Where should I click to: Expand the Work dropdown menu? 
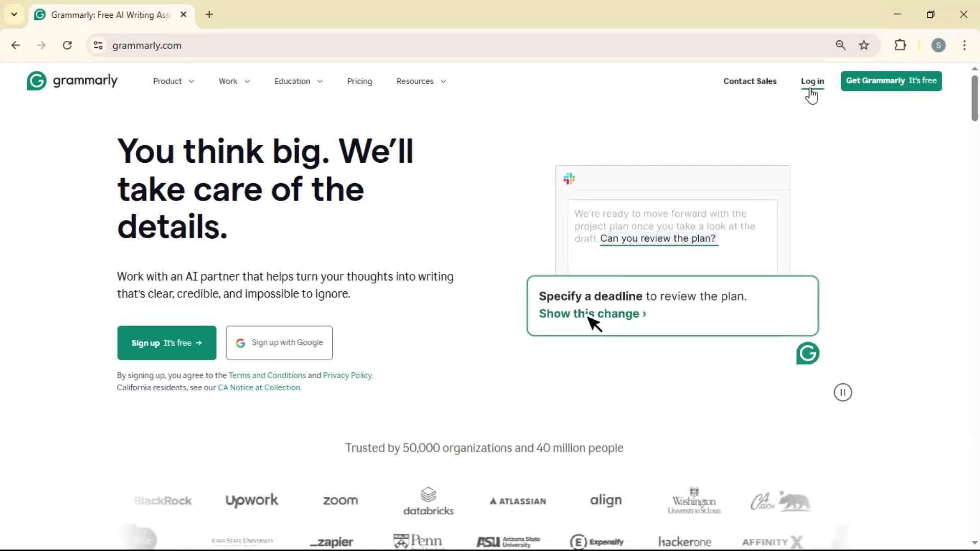tap(234, 81)
